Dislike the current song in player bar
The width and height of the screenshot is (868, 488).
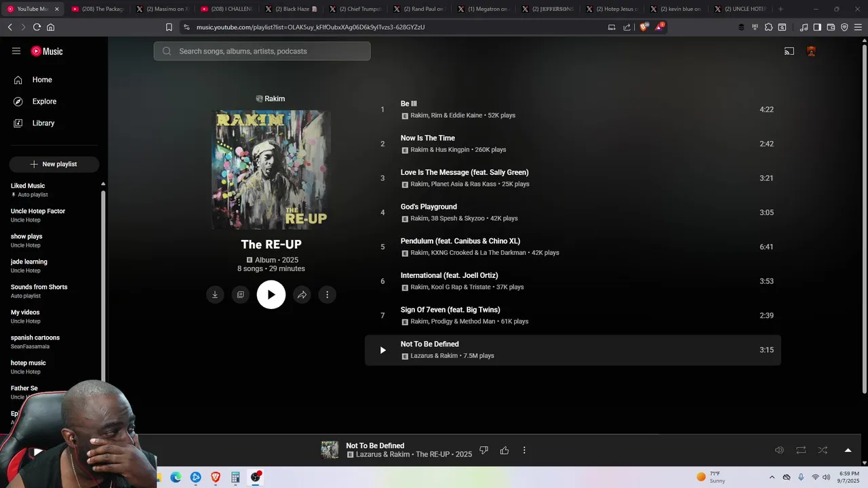click(x=484, y=450)
